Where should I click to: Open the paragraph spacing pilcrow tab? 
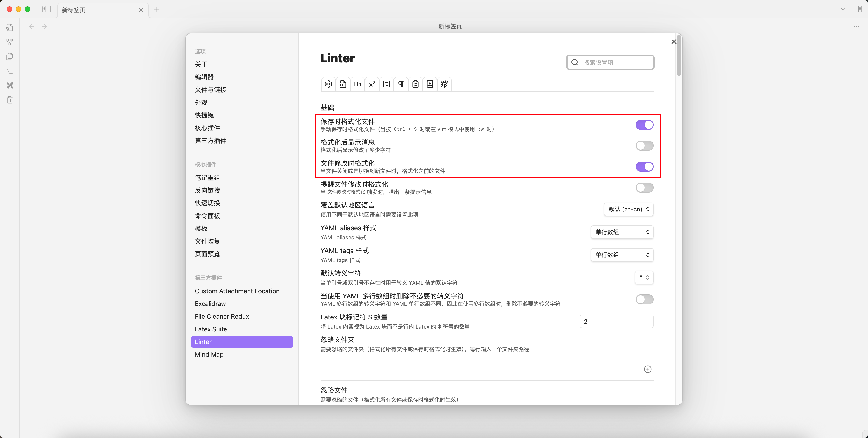pyautogui.click(x=401, y=84)
